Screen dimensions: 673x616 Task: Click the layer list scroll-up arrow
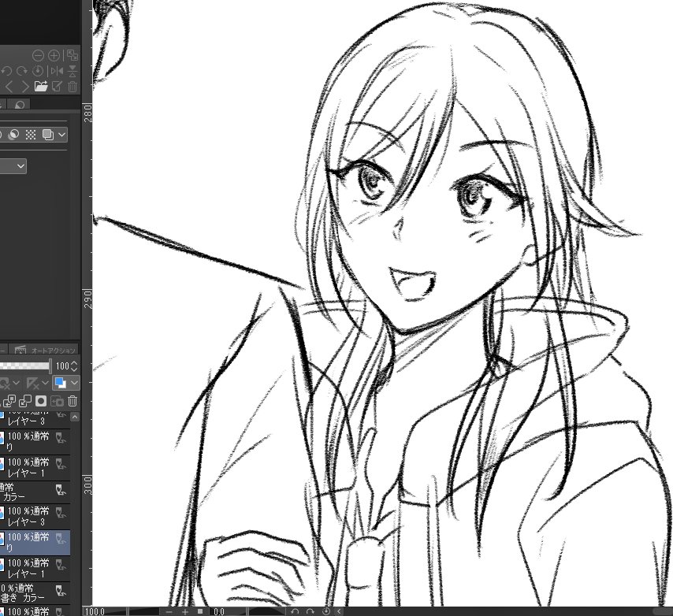click(75, 417)
